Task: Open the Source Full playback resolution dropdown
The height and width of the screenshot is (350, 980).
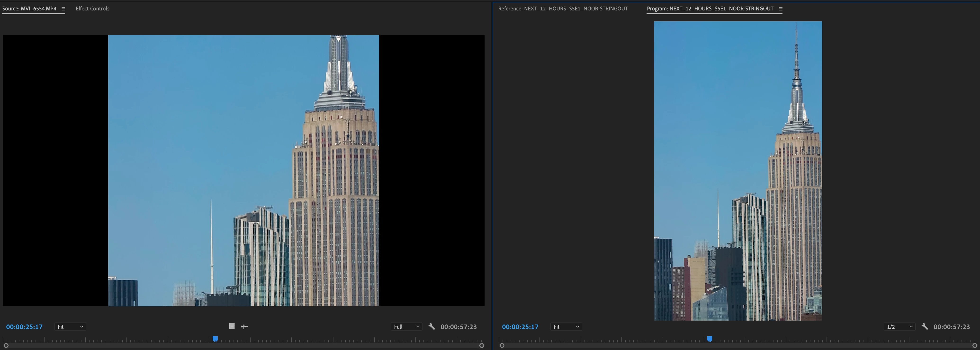Action: coord(406,327)
